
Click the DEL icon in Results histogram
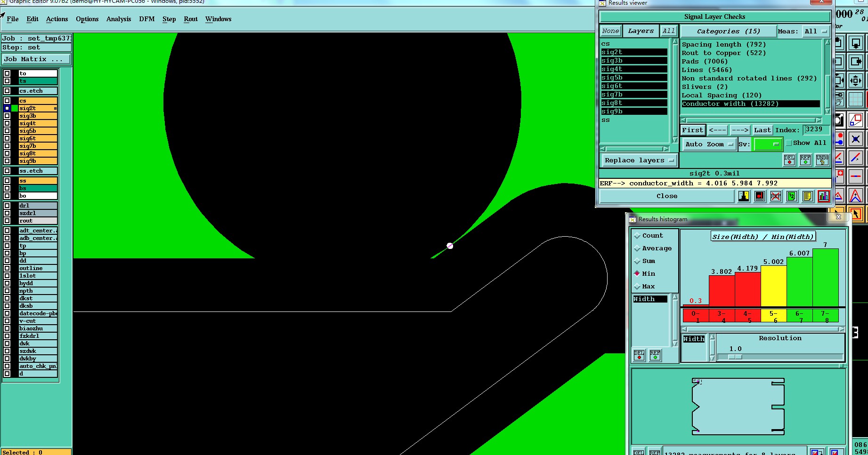(639, 355)
